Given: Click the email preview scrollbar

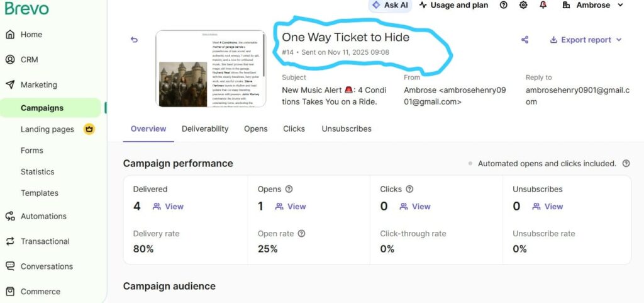Looking at the screenshot, I should click(264, 55).
